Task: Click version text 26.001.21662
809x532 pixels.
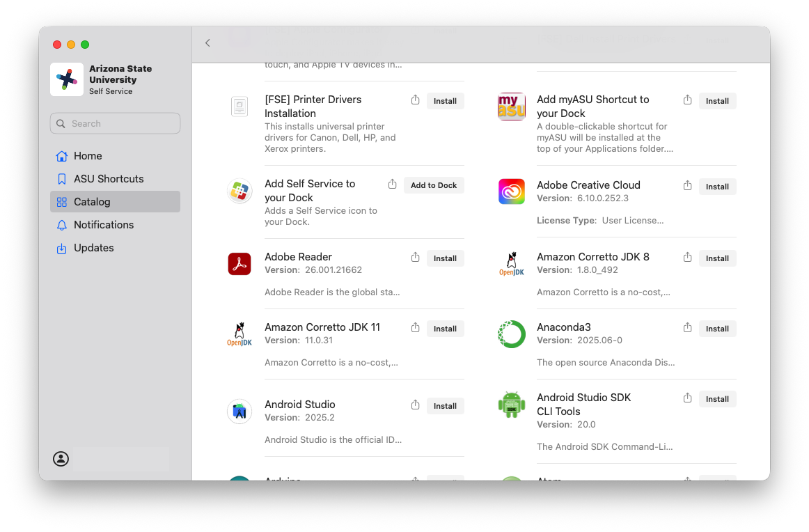Action: pos(333,270)
